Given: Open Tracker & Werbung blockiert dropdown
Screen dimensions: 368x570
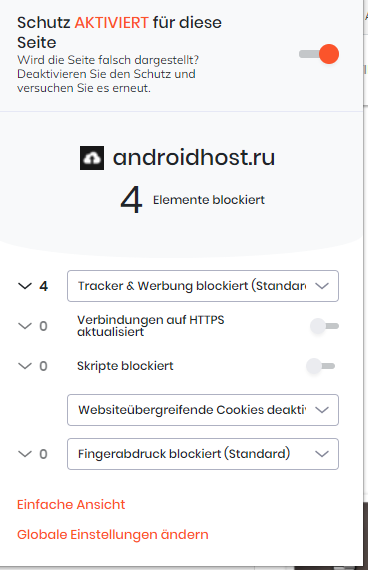Looking at the screenshot, I should pyautogui.click(x=203, y=286).
